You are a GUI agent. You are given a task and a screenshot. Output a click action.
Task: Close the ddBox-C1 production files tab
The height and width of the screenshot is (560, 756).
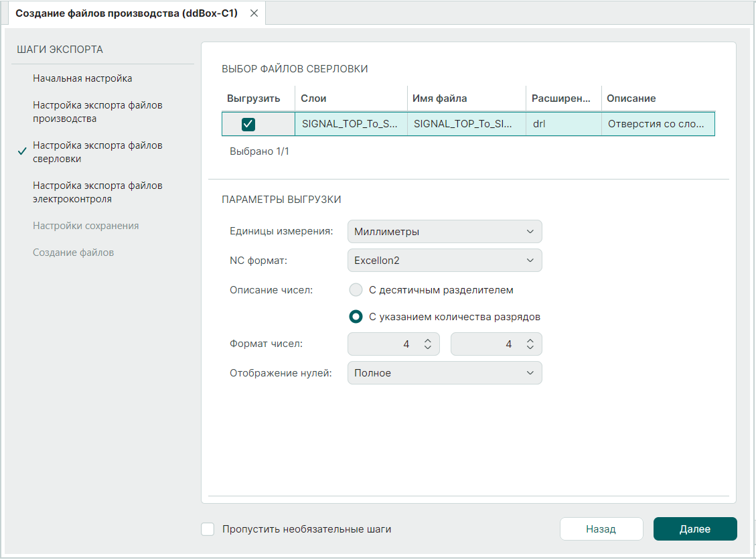pyautogui.click(x=254, y=13)
